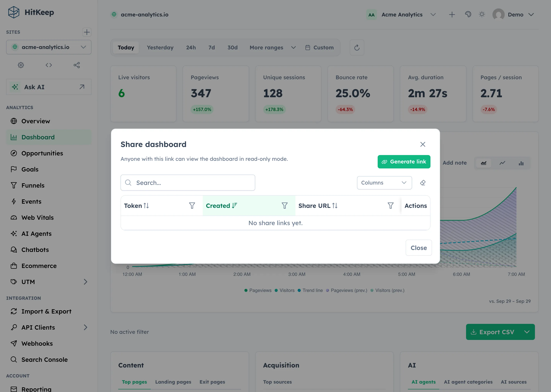
Task: Clear table filters with eraser icon
Action: tap(423, 183)
